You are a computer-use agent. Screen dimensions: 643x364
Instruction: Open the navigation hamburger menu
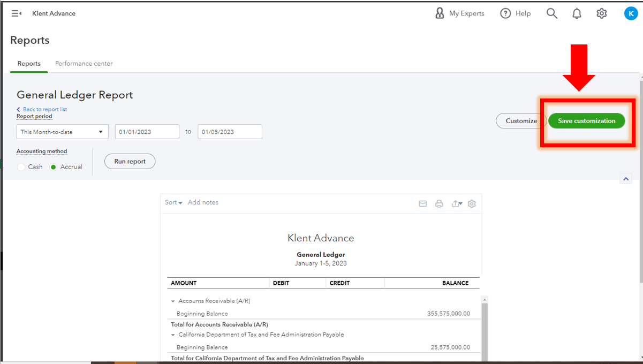tap(15, 13)
